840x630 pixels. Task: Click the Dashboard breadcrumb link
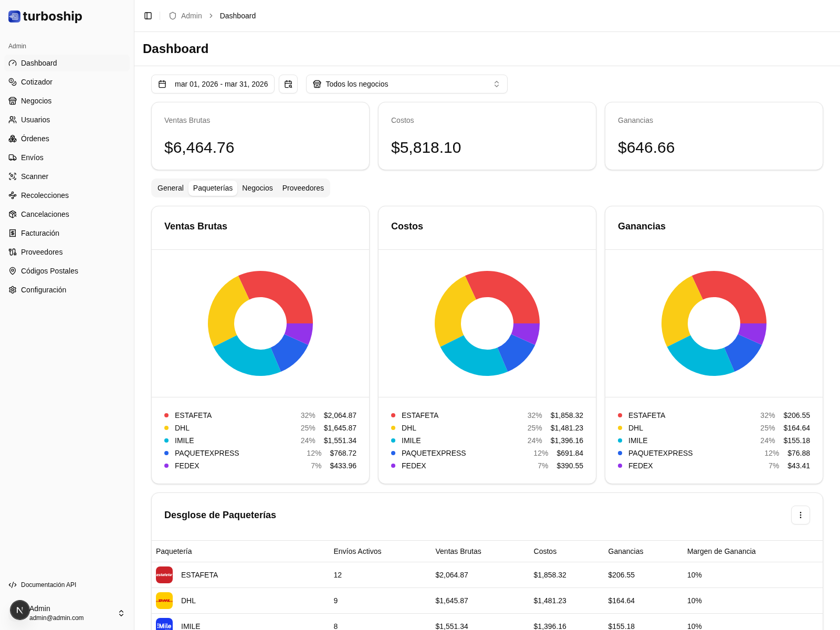pyautogui.click(x=237, y=16)
